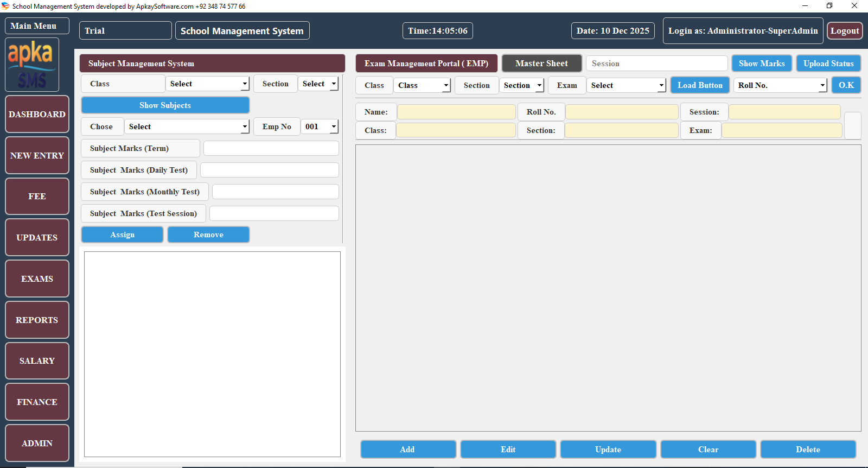Open the SALARY section
Screen dimensions: 868x468
pos(37,361)
